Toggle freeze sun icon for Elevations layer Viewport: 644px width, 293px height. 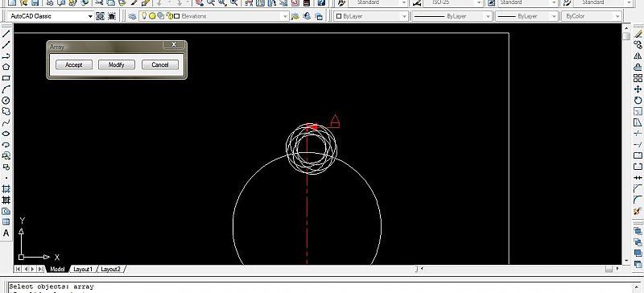click(152, 16)
